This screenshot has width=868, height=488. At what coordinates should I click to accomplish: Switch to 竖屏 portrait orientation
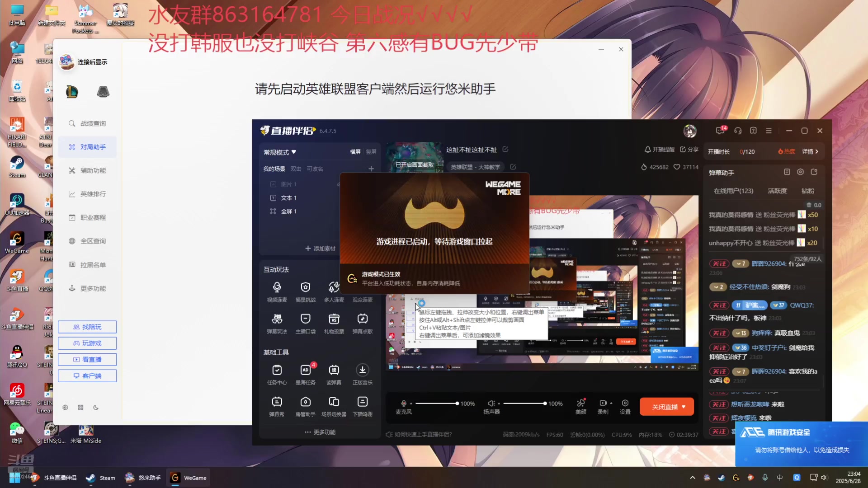[371, 152]
